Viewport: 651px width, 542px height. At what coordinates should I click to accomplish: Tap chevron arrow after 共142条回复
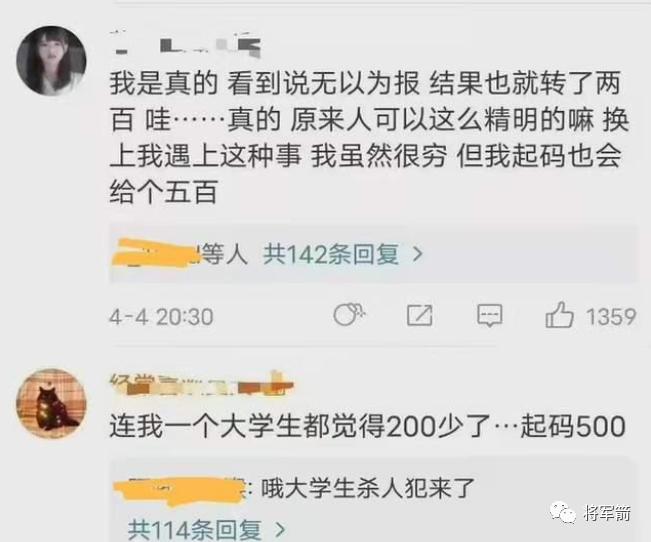point(418,254)
